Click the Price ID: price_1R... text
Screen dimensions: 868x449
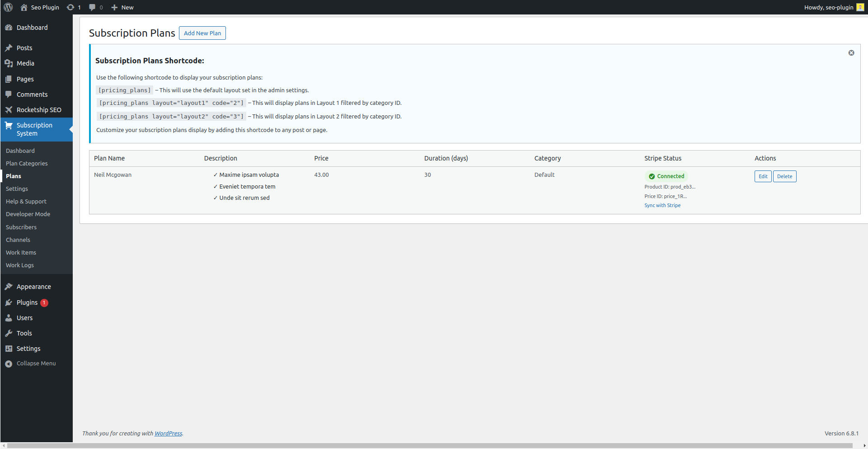pos(666,196)
